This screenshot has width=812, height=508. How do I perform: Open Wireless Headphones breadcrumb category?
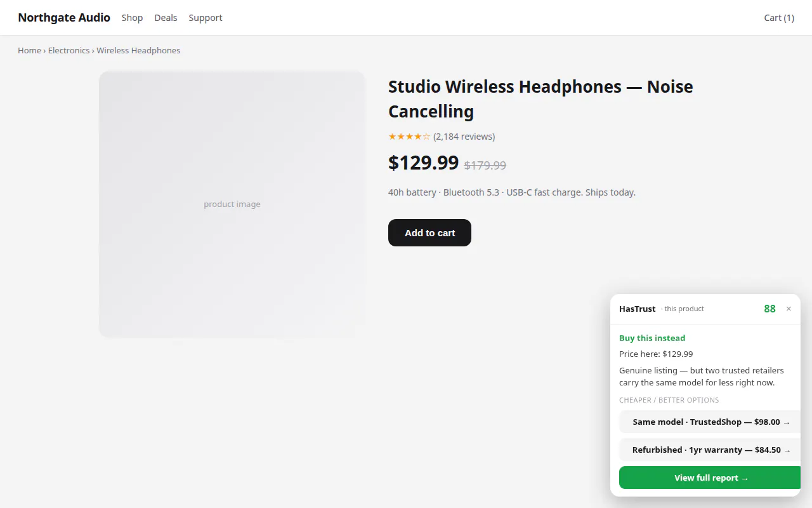138,50
